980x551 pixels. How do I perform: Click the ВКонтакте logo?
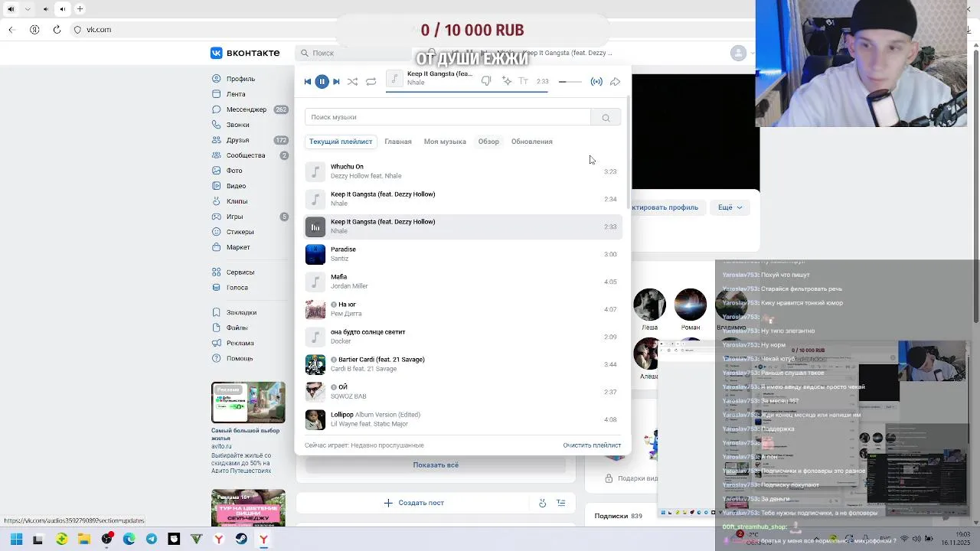(x=245, y=53)
